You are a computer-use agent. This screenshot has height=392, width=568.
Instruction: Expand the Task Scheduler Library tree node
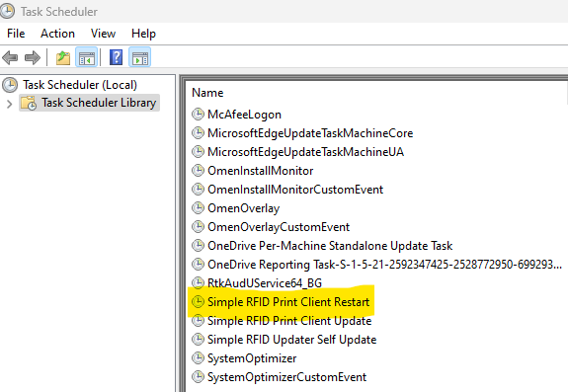click(x=10, y=105)
